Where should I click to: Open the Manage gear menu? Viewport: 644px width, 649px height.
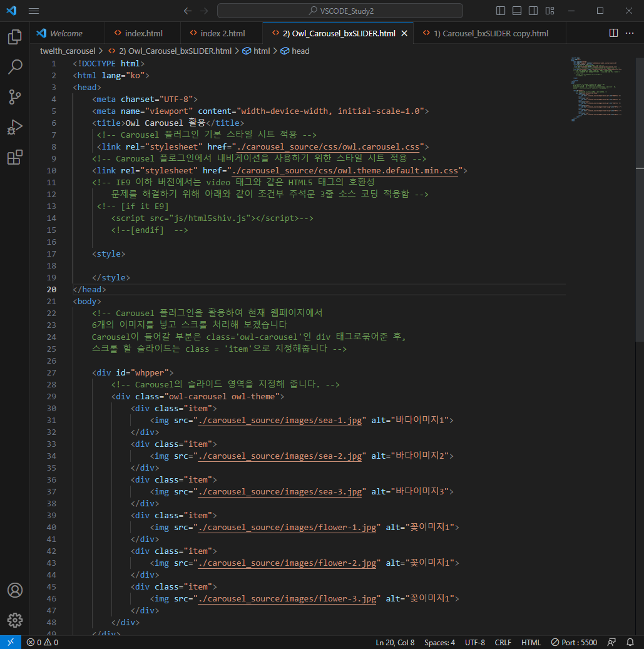pyautogui.click(x=15, y=620)
